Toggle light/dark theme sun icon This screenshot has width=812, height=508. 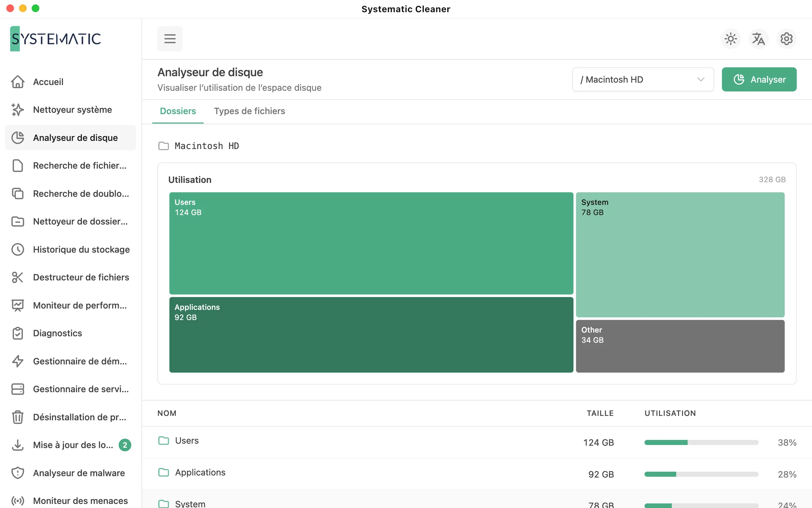click(x=731, y=39)
